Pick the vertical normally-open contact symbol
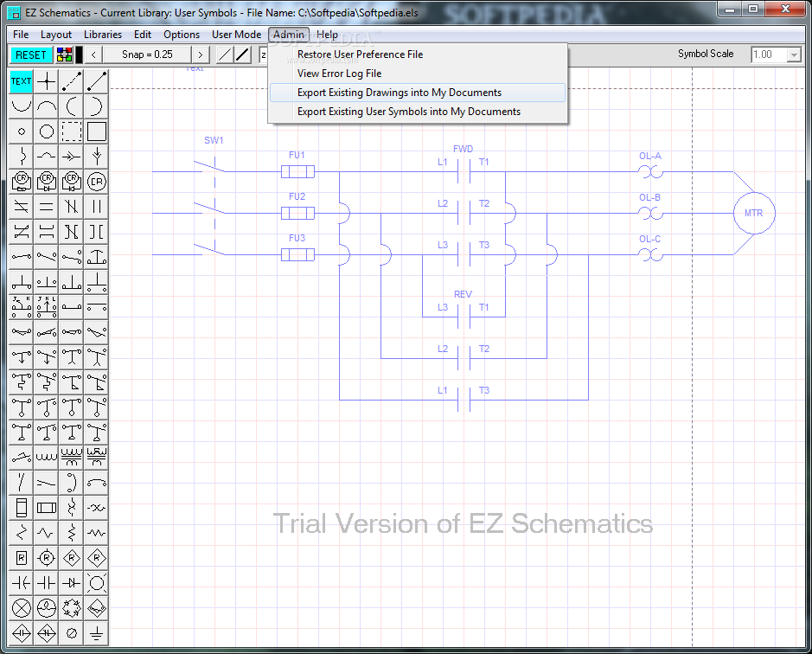This screenshot has height=654, width=812. coord(96,207)
